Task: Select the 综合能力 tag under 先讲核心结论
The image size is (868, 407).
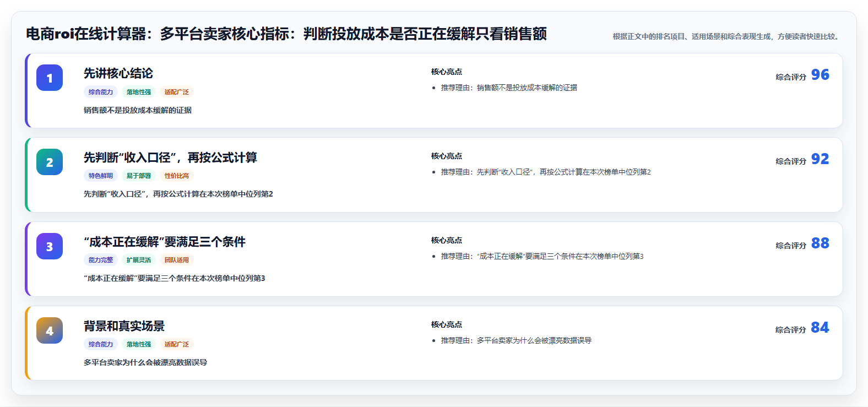Action: 101,92
